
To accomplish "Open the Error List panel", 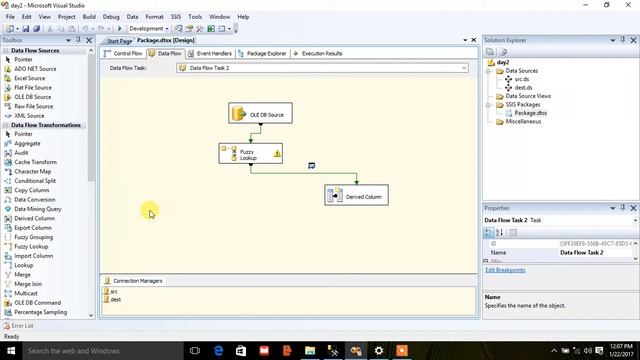I will click(x=18, y=326).
